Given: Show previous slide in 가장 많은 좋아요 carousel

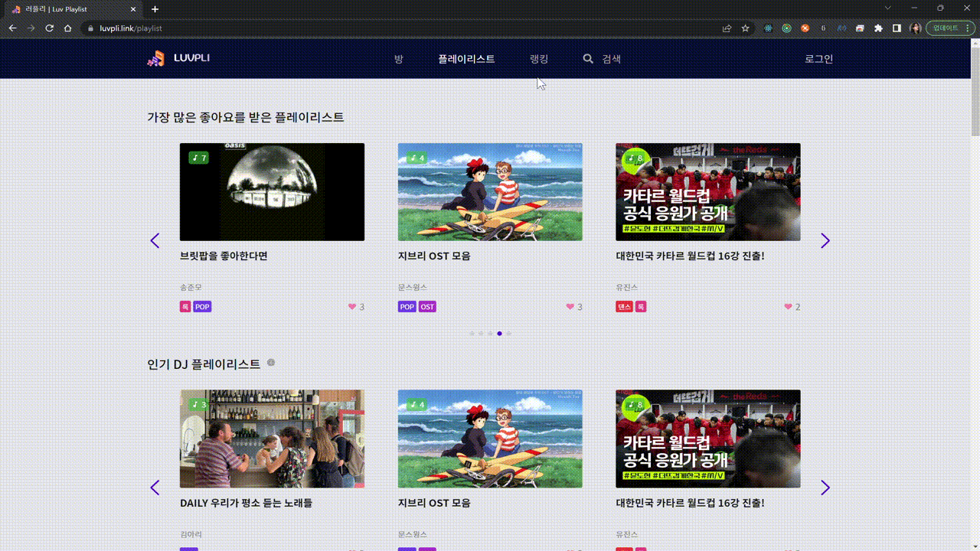Looking at the screenshot, I should coord(155,240).
